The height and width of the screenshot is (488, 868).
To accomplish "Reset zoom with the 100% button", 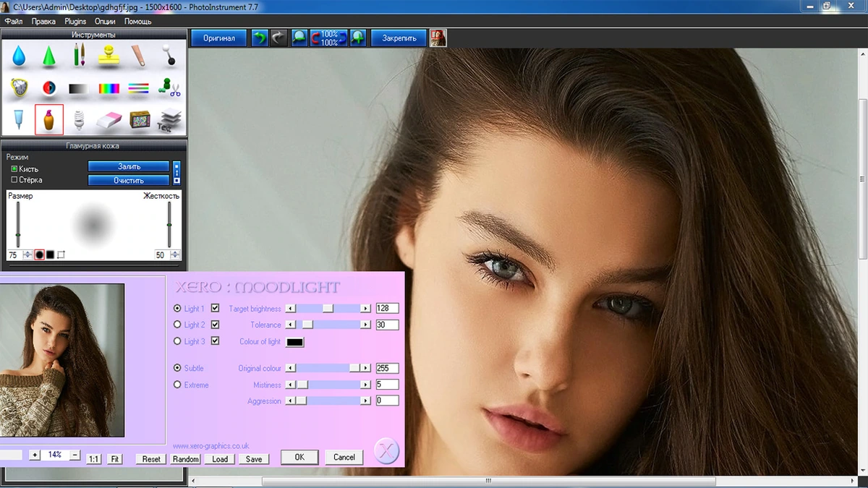I will pos(329,38).
